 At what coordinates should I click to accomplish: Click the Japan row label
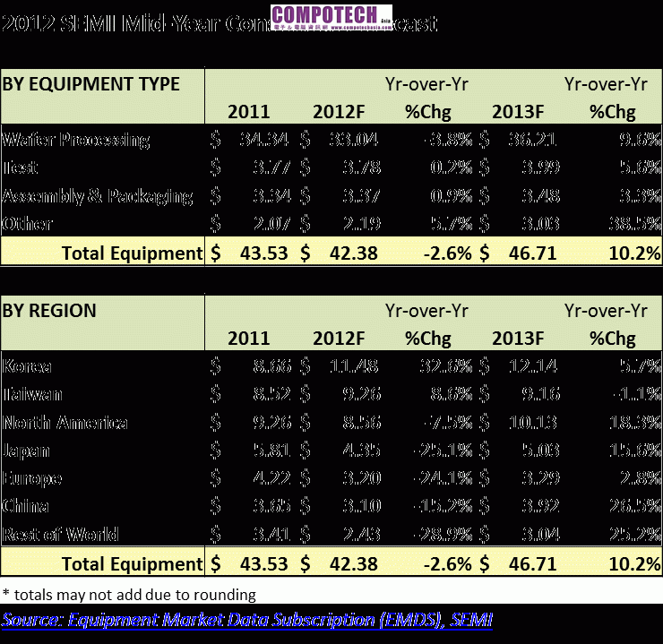pos(27,451)
